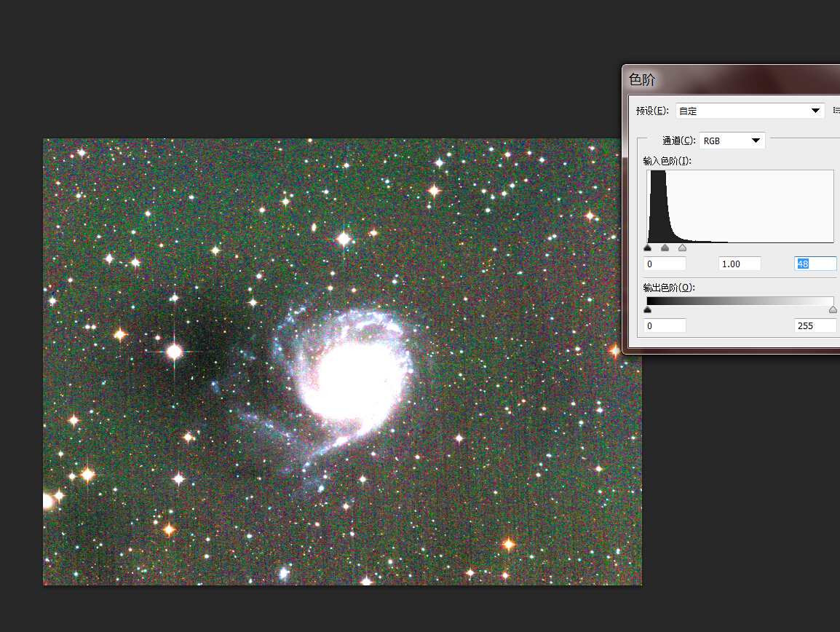Viewport: 840px width, 632px height.
Task: Select the black output level slider
Action: [x=648, y=310]
